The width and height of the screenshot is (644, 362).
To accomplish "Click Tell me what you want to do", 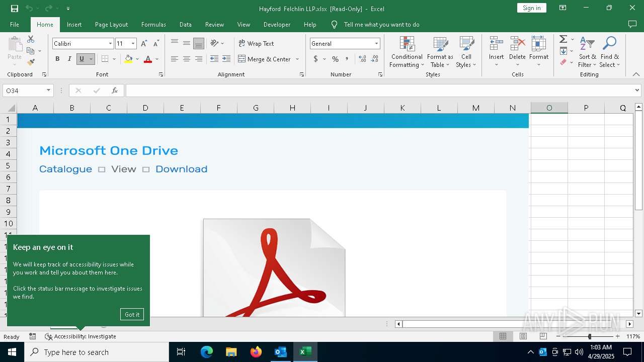I will (381, 24).
